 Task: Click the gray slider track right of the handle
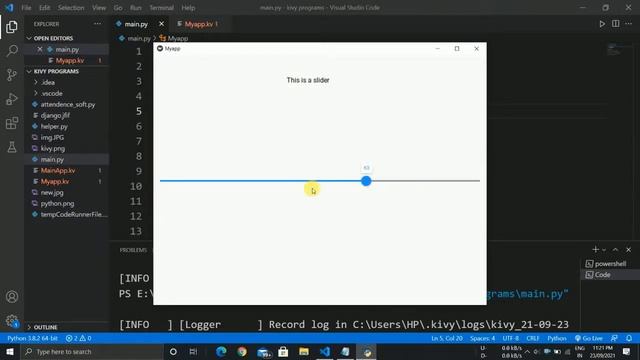426,181
